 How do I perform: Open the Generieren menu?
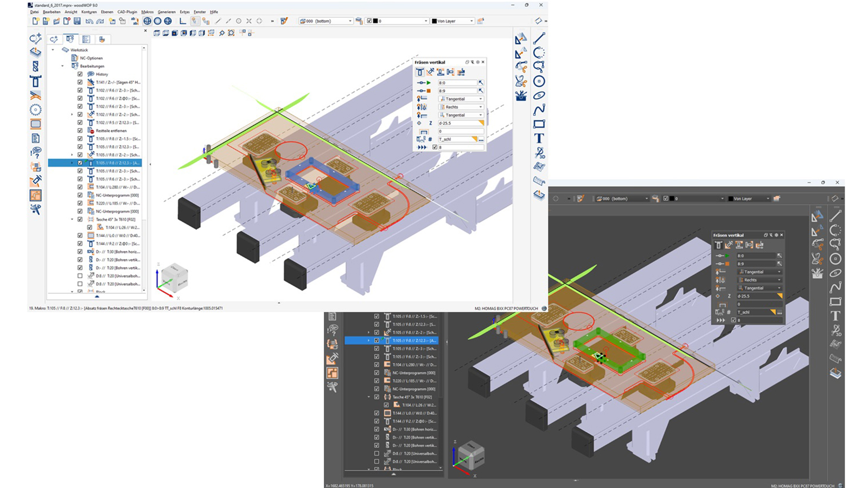point(167,12)
